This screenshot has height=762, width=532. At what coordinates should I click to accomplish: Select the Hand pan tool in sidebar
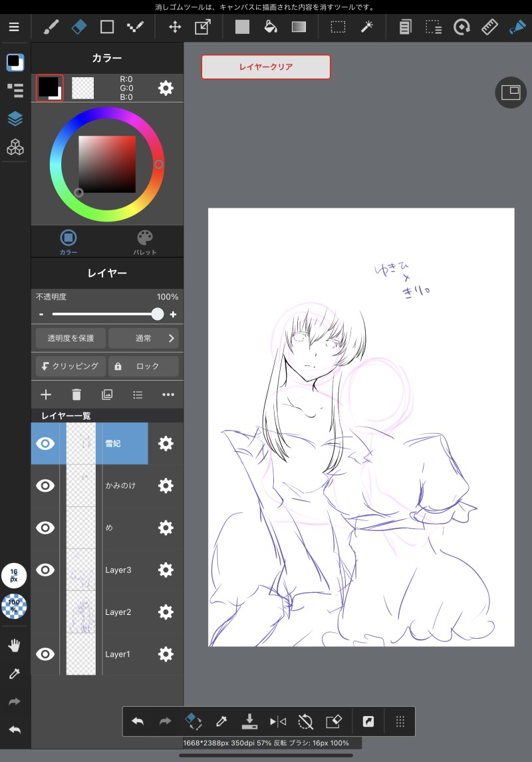[14, 646]
